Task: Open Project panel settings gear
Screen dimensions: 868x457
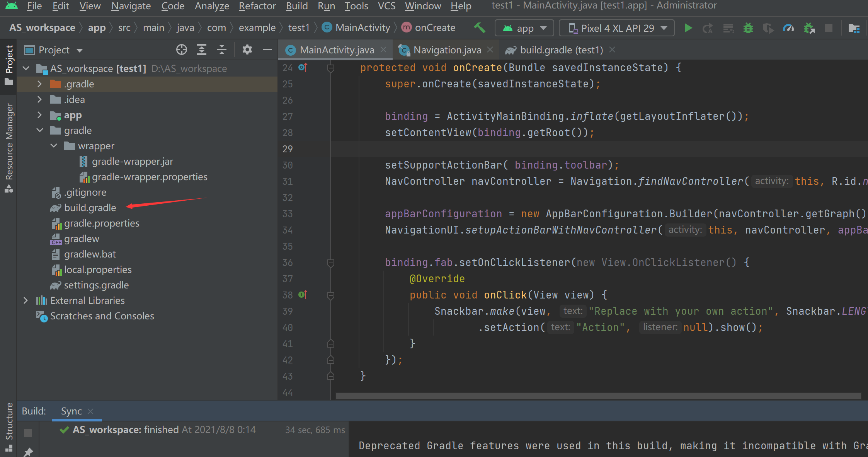Action: (247, 50)
